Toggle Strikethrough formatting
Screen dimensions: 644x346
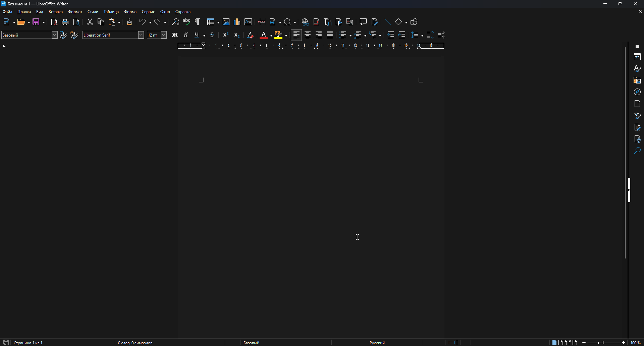pyautogui.click(x=212, y=35)
